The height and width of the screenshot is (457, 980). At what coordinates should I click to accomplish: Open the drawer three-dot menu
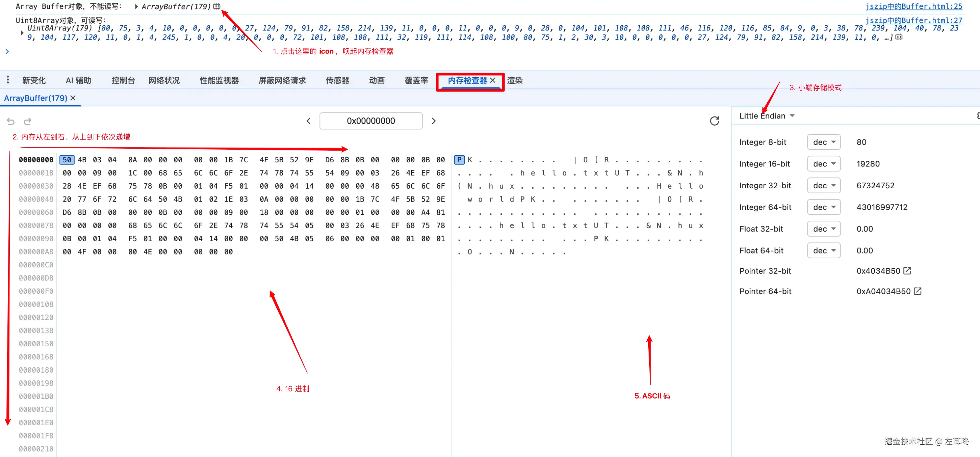[7, 80]
